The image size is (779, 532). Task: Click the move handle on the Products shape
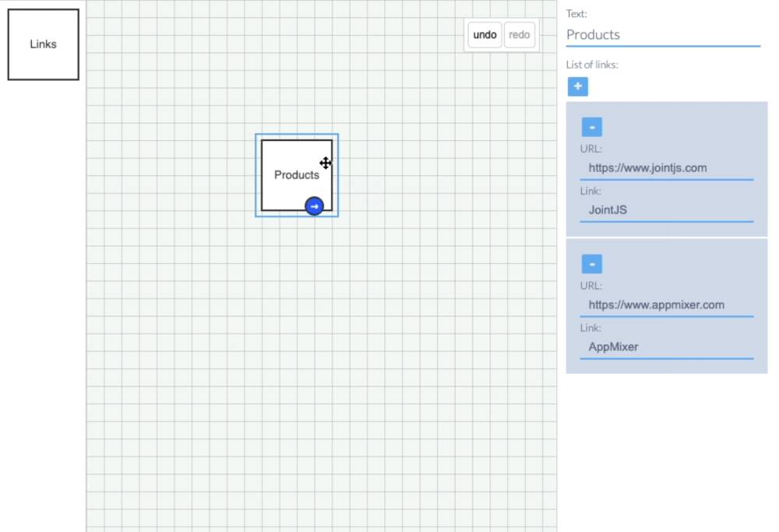tap(325, 163)
